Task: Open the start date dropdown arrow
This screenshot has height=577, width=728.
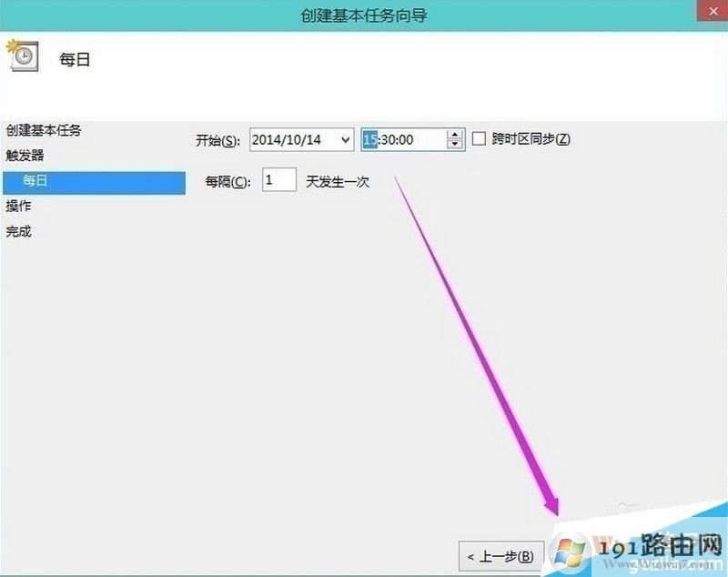Action: (345, 139)
